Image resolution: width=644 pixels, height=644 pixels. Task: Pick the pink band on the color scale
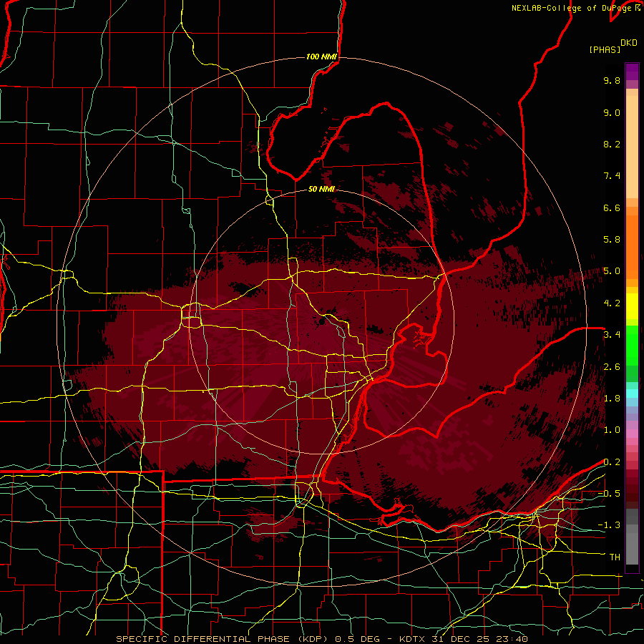coord(632,434)
